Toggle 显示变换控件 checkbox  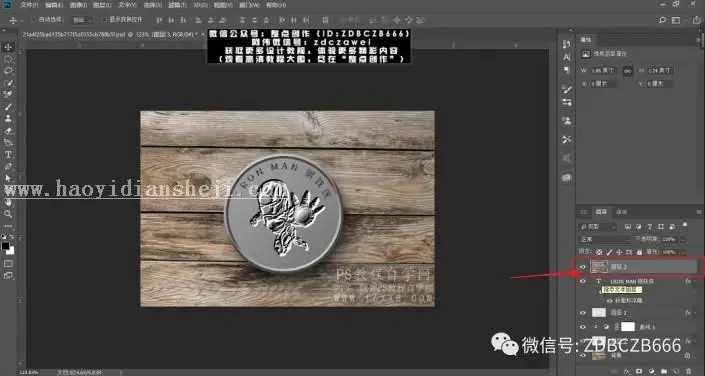tap(104, 20)
